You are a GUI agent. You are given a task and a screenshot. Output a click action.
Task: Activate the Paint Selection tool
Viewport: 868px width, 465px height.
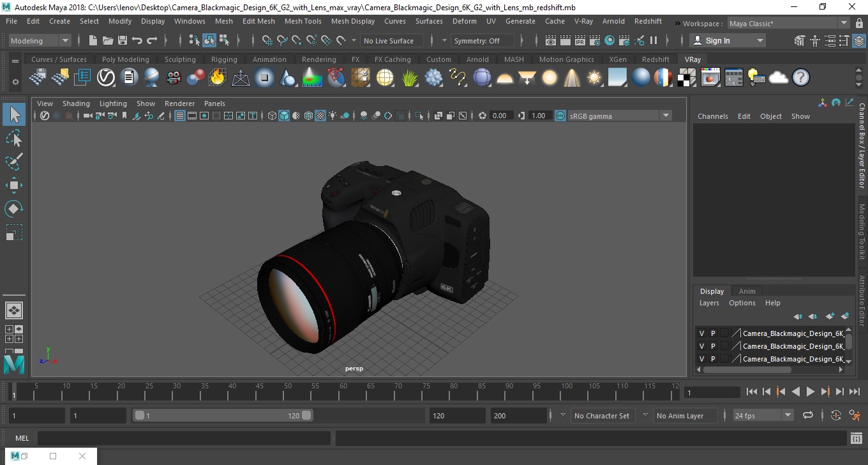14,162
